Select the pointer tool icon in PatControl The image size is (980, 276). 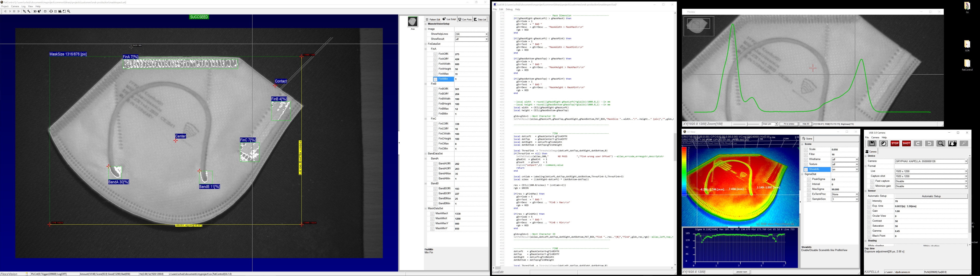(24, 11)
